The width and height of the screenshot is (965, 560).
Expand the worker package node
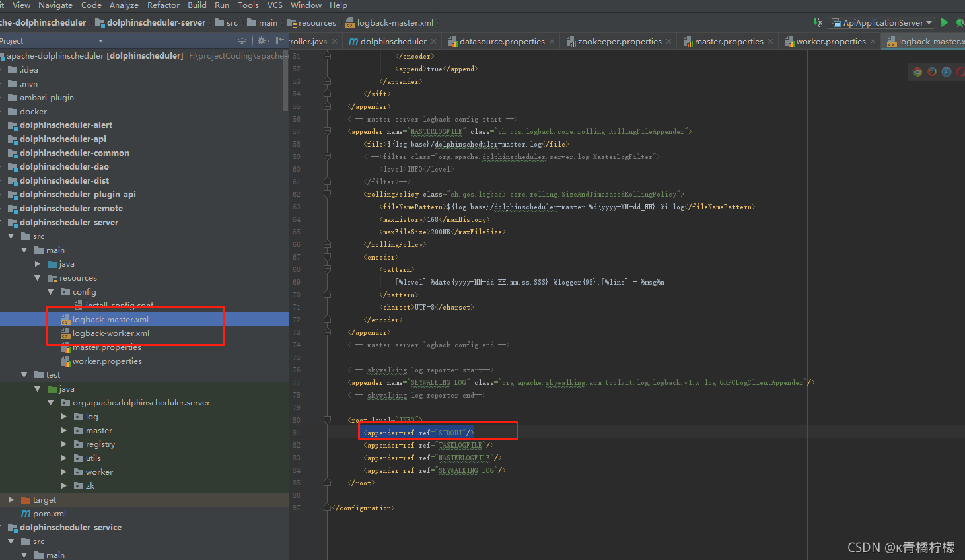tap(64, 472)
